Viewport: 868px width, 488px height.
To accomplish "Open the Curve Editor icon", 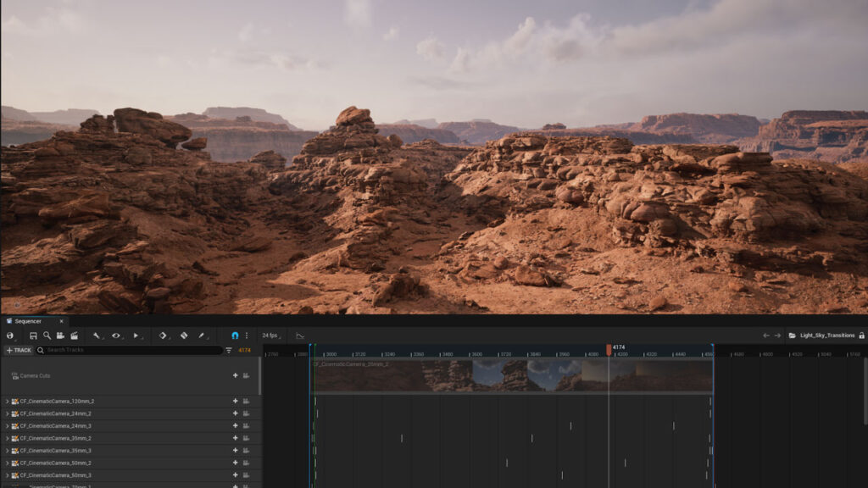I will pyautogui.click(x=300, y=335).
